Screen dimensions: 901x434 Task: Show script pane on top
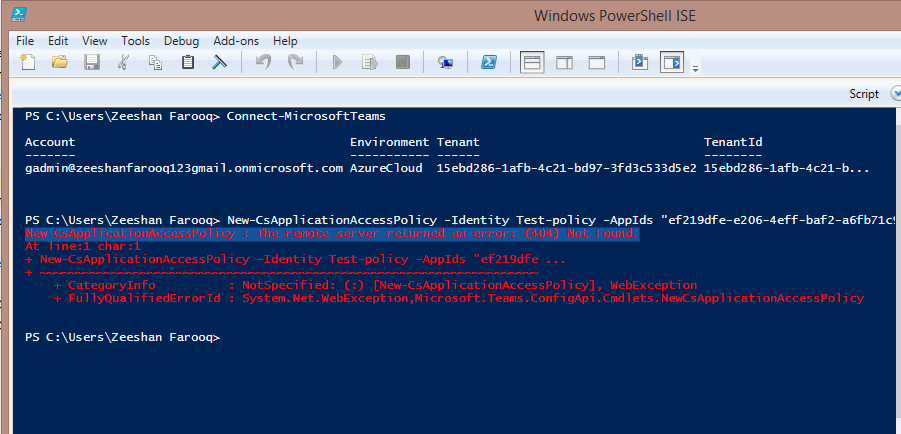coord(532,62)
